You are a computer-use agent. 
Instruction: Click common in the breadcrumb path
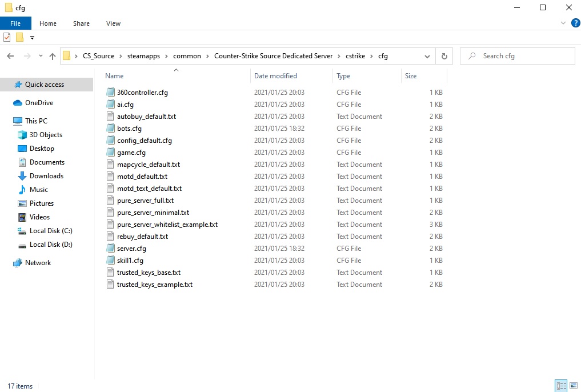click(x=187, y=56)
